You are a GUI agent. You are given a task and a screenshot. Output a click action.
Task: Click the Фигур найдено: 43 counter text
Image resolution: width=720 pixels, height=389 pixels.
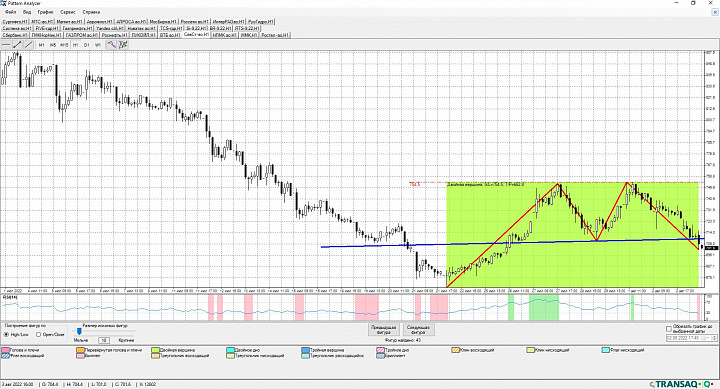coord(403,340)
